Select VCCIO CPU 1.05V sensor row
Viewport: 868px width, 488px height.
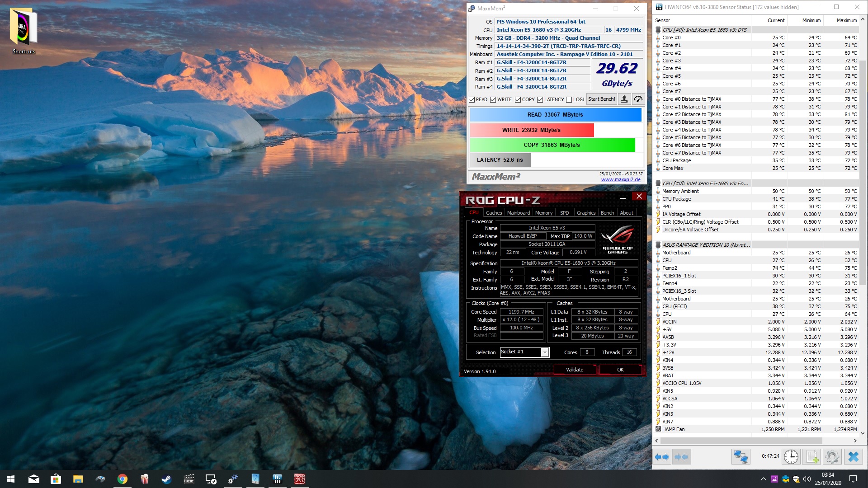pyautogui.click(x=757, y=383)
